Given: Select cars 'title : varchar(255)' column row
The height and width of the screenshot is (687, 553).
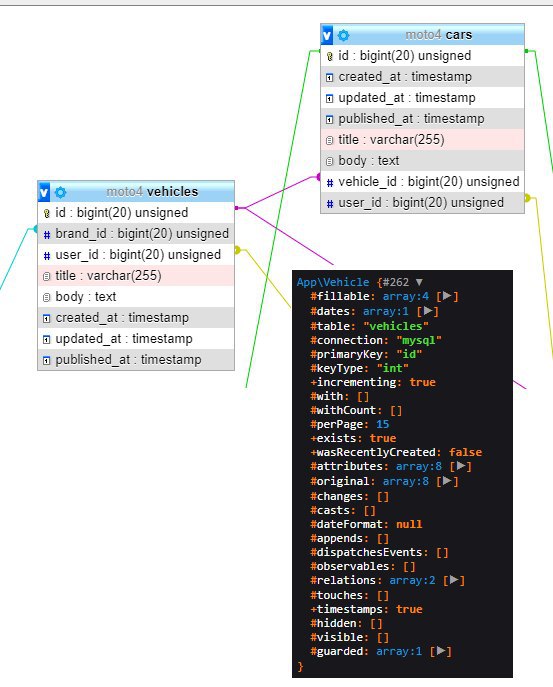Looking at the screenshot, I should (x=422, y=140).
